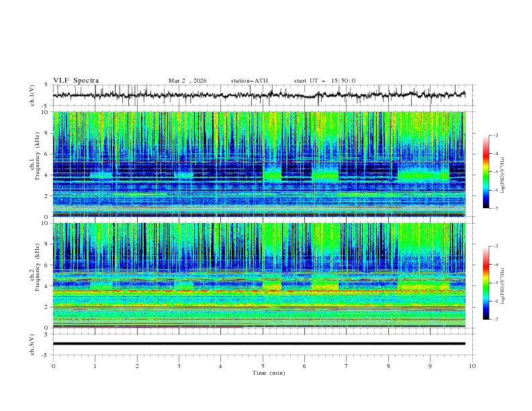Select the date text "Mar.2 , 2026"
The image size is (532, 411).
[x=187, y=81]
